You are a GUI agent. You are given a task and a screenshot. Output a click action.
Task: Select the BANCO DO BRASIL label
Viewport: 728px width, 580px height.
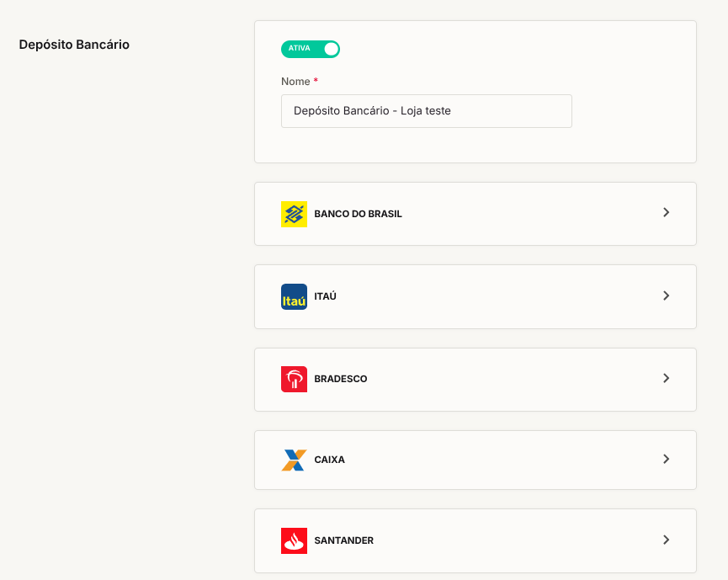tap(358, 214)
